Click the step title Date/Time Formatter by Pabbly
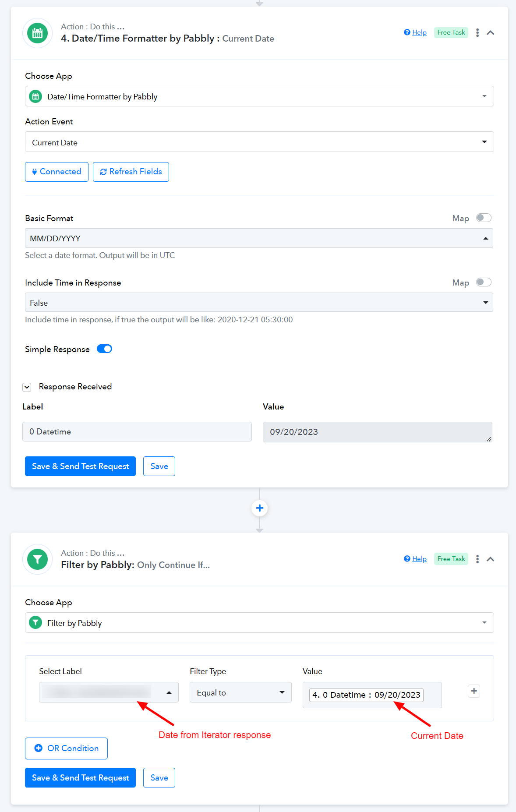Image resolution: width=516 pixels, height=812 pixels. [140, 39]
